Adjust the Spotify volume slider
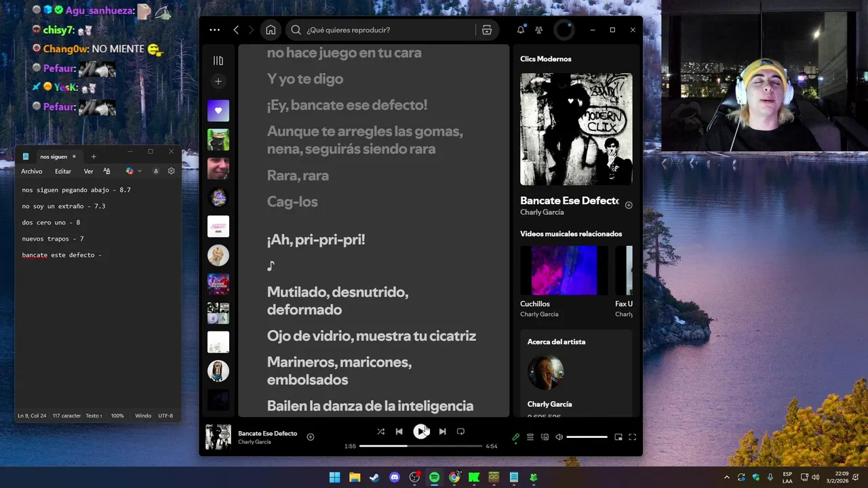The height and width of the screenshot is (488, 868). [587, 437]
